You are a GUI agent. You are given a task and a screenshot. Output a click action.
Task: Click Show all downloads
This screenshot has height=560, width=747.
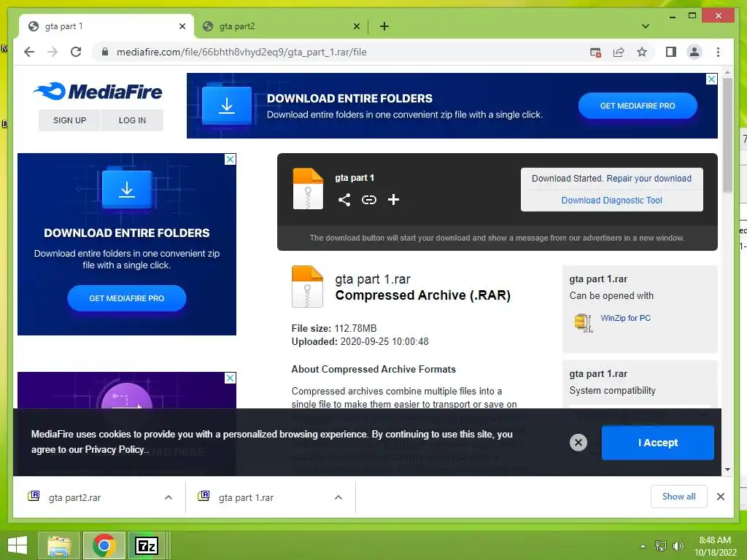(x=679, y=496)
